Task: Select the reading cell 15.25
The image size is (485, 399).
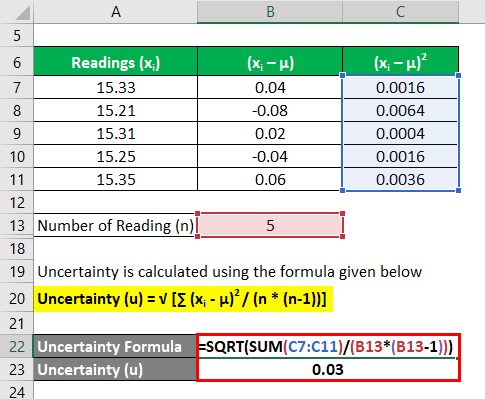Action: click(116, 156)
